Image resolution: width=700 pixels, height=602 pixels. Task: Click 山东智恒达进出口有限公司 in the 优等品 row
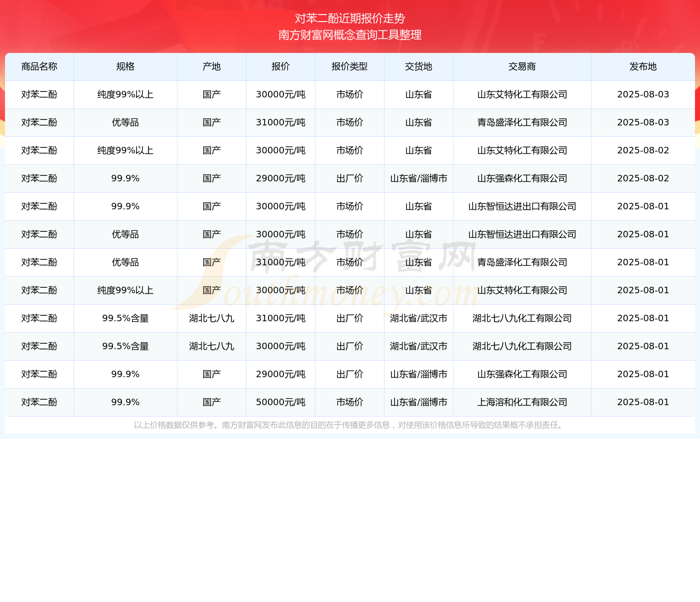tap(522, 234)
